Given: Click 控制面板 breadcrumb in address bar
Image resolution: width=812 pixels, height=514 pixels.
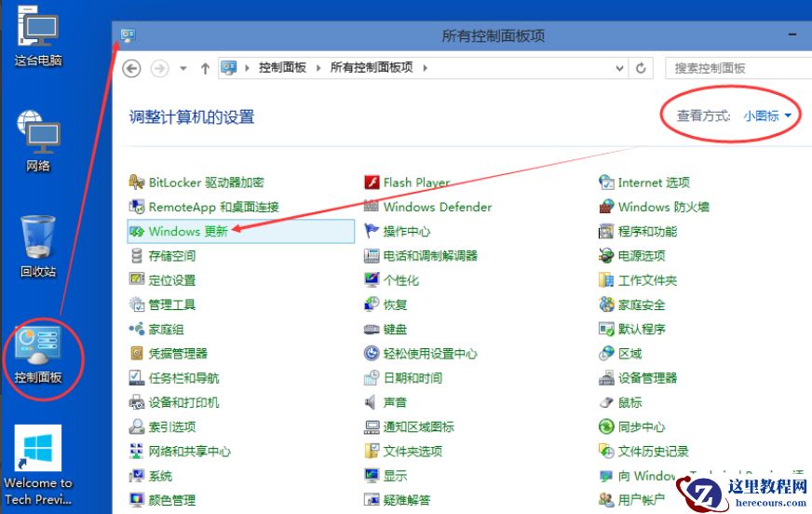Looking at the screenshot, I should click(x=282, y=68).
